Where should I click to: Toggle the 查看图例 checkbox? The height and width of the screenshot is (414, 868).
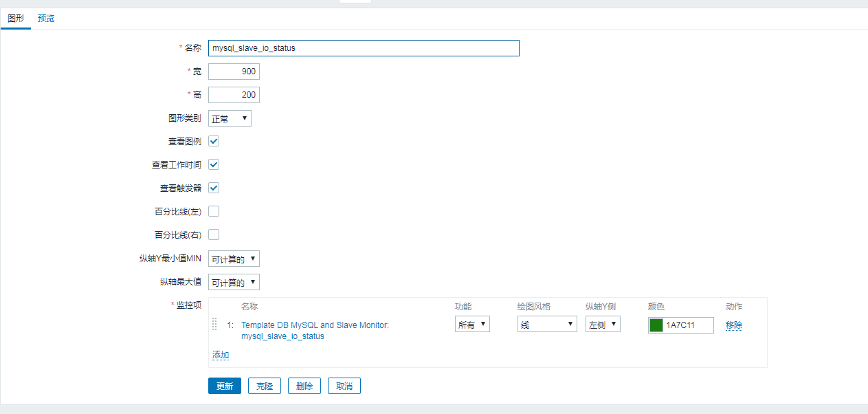[214, 141]
